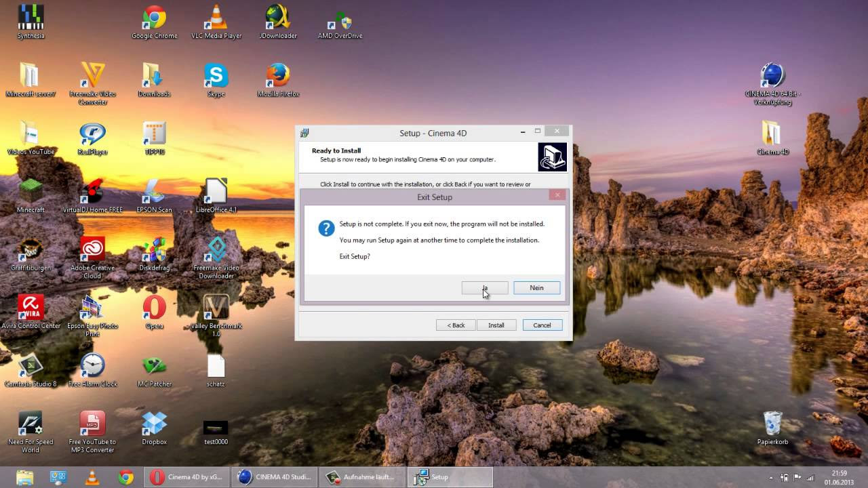Select the Google Chrome desktop shortcut
Image resolution: width=868 pixels, height=488 pixels.
(155, 22)
